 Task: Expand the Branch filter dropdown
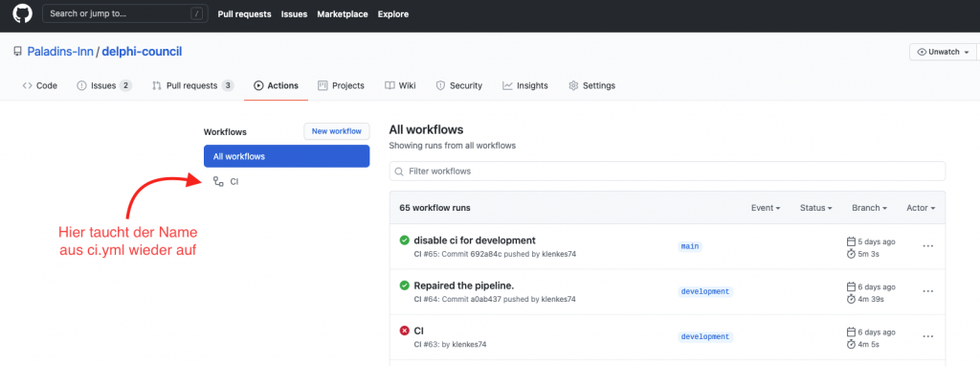[x=869, y=208]
